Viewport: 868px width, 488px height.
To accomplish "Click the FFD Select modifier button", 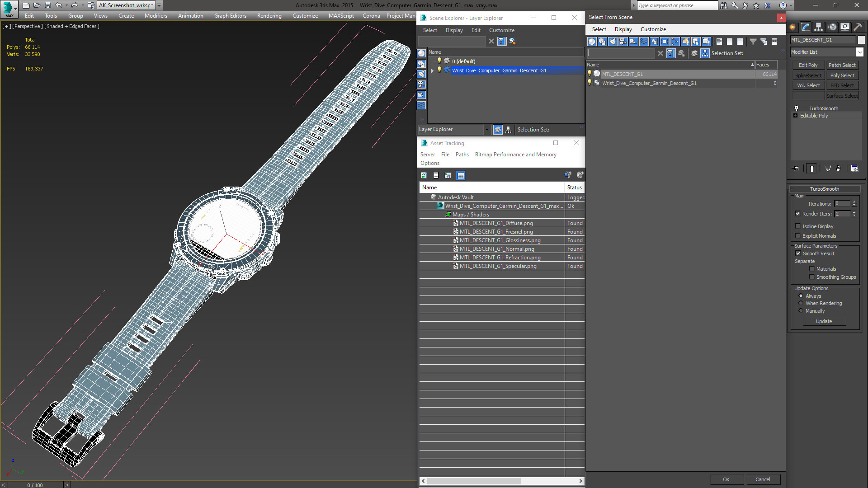I will tap(842, 85).
